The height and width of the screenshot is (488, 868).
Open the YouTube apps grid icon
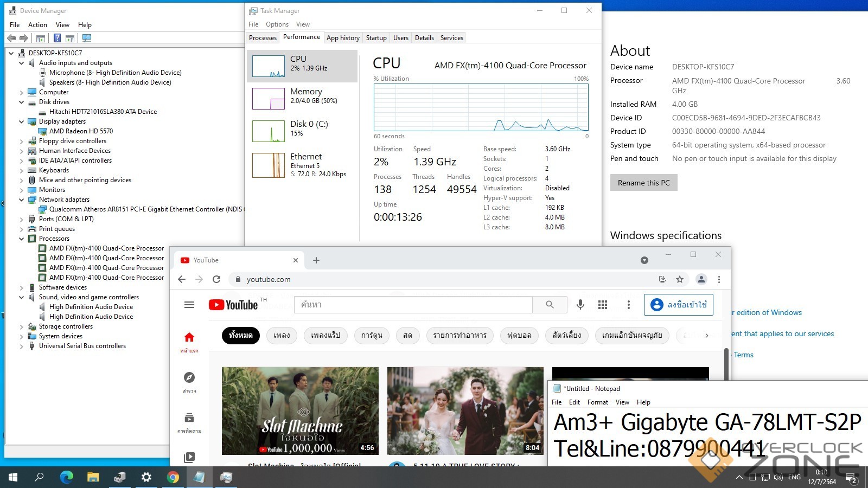[602, 305]
